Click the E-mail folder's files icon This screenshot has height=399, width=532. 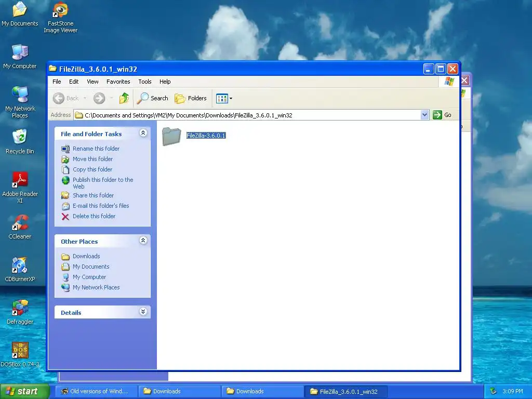pos(65,206)
